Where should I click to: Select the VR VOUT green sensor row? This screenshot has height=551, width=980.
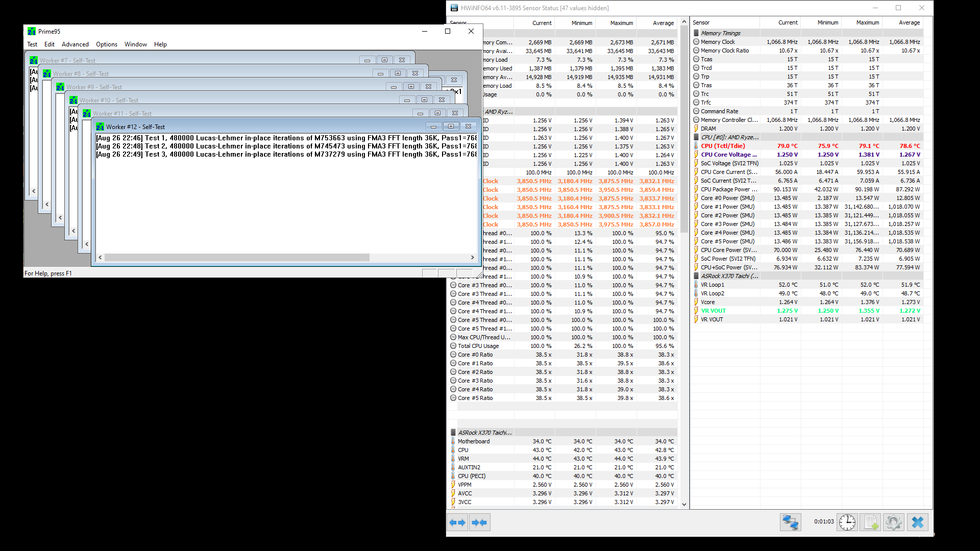713,311
